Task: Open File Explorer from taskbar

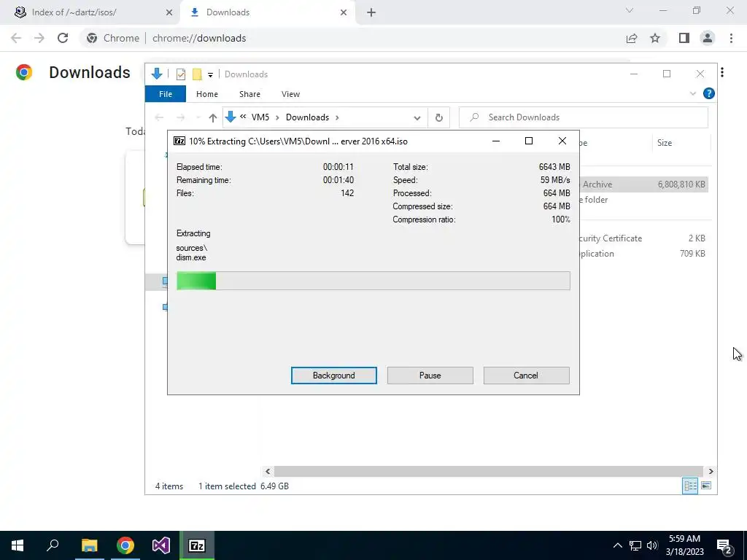Action: [89, 545]
